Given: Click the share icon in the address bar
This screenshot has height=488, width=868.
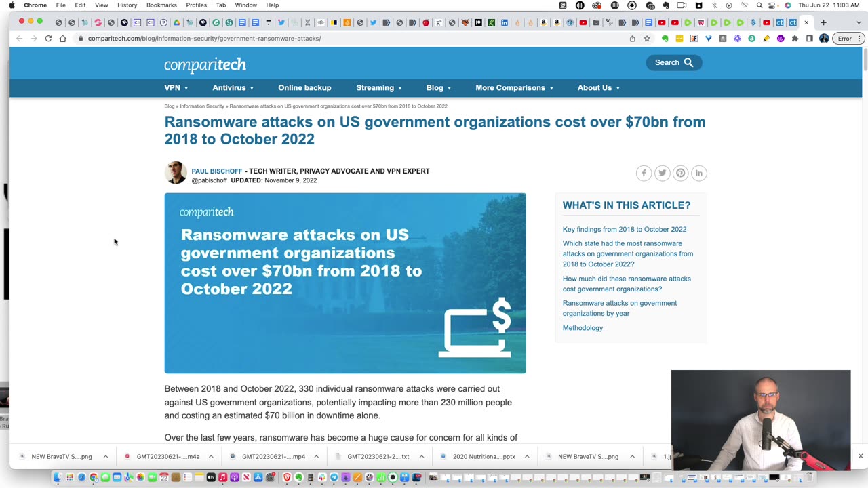Looking at the screenshot, I should click(632, 39).
